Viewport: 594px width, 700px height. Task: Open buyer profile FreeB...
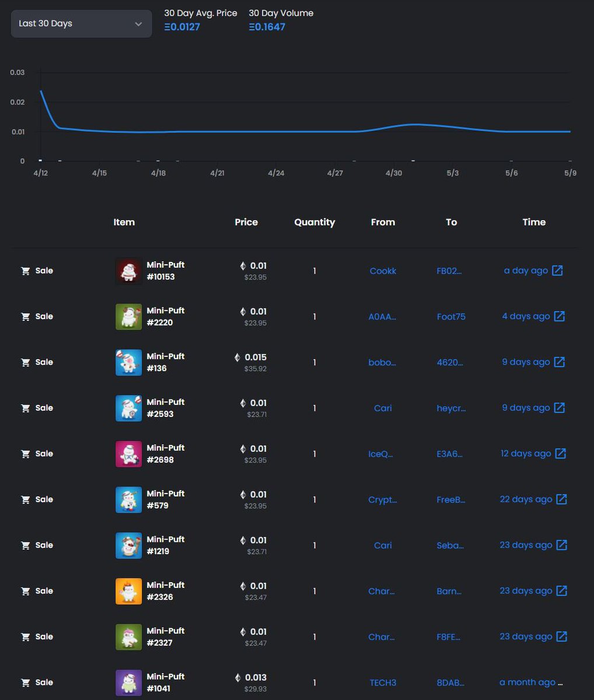point(451,500)
